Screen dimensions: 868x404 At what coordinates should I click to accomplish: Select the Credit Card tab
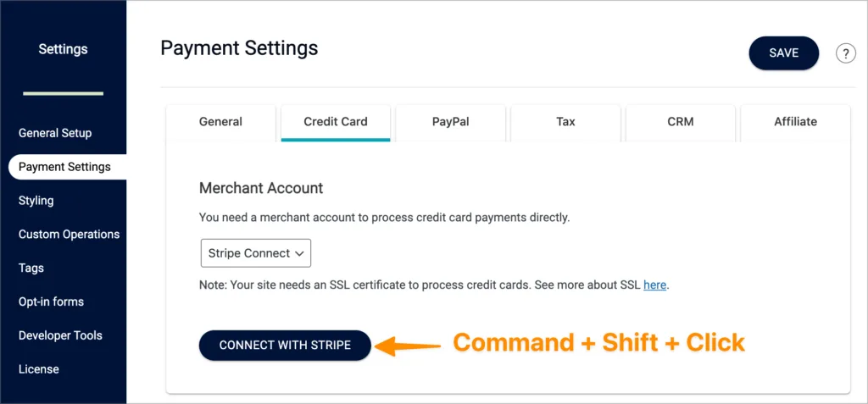pyautogui.click(x=336, y=122)
